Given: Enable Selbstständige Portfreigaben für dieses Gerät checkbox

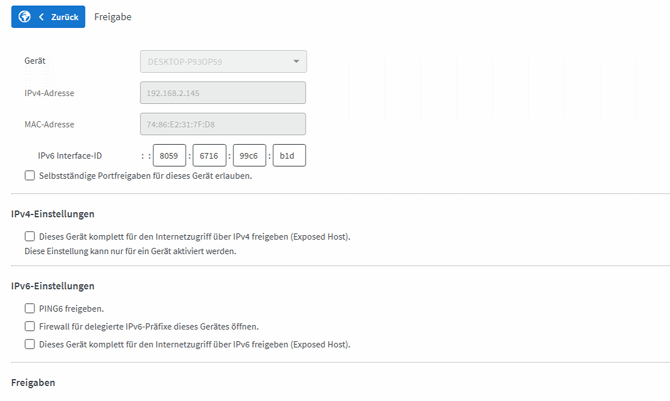Looking at the screenshot, I should pos(29,176).
